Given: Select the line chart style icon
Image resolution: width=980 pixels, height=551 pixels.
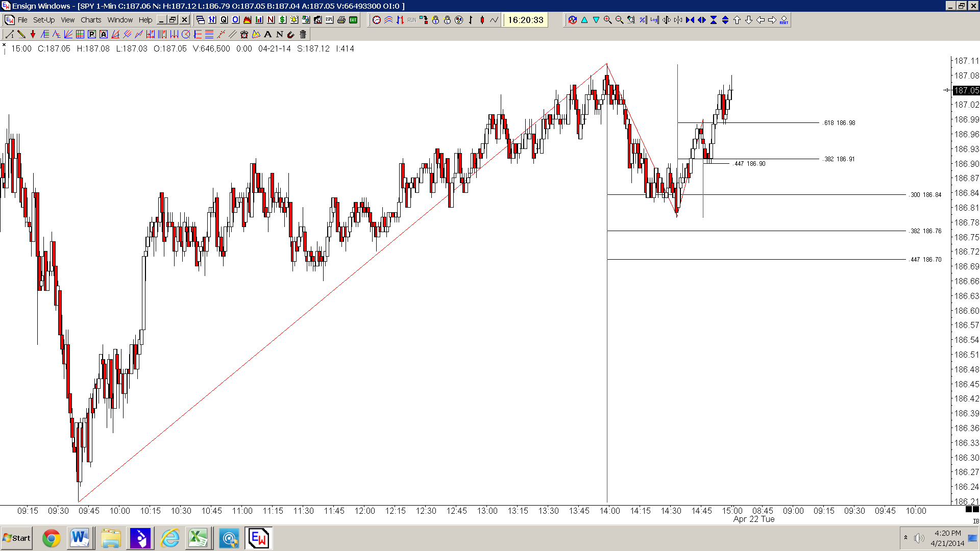Looking at the screenshot, I should pyautogui.click(x=494, y=20).
